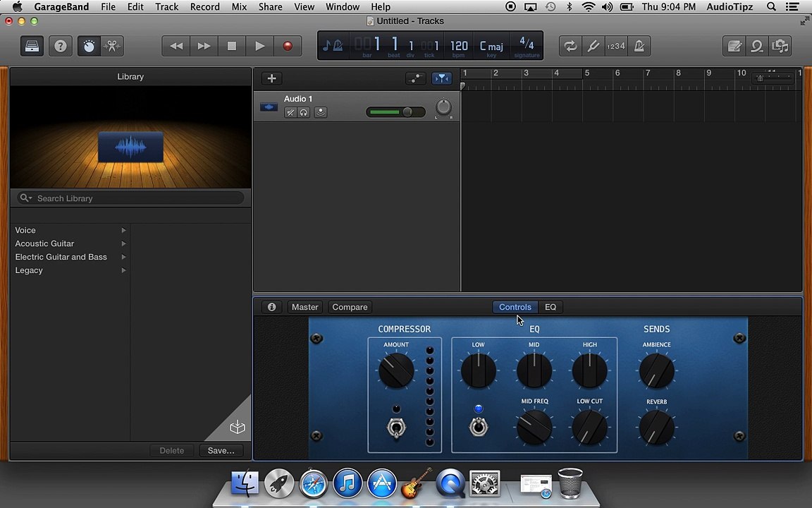The width and height of the screenshot is (812, 508).
Task: Open Spotlight search in the menu bar
Action: 771,7
